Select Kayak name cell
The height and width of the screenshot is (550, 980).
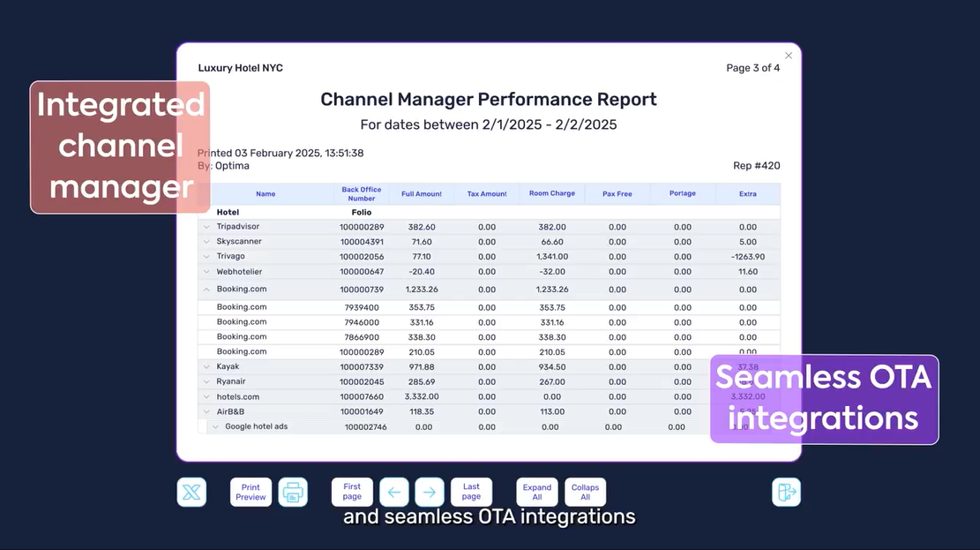(228, 366)
